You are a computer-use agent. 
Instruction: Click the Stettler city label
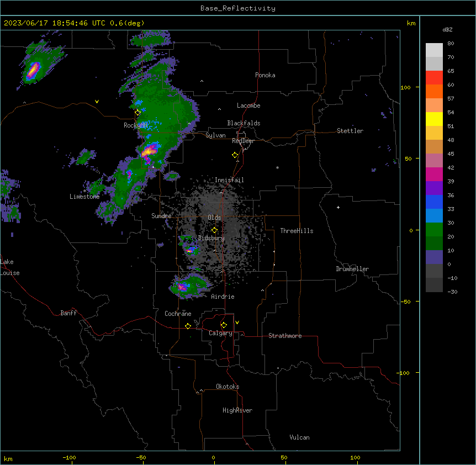[x=350, y=131]
